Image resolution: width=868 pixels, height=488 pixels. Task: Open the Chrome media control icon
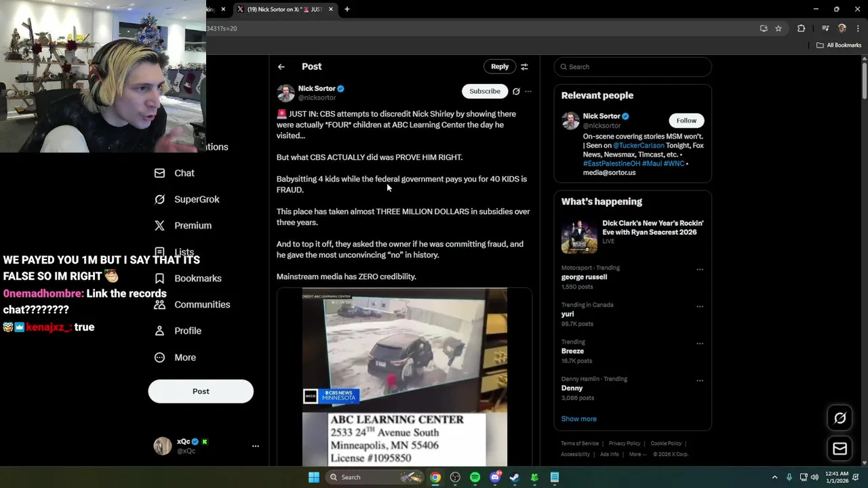click(825, 28)
